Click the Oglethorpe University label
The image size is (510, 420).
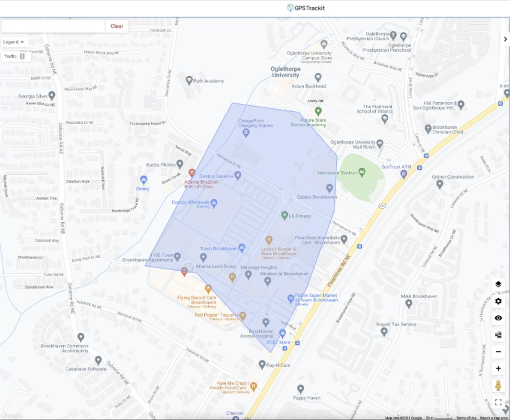(286, 72)
